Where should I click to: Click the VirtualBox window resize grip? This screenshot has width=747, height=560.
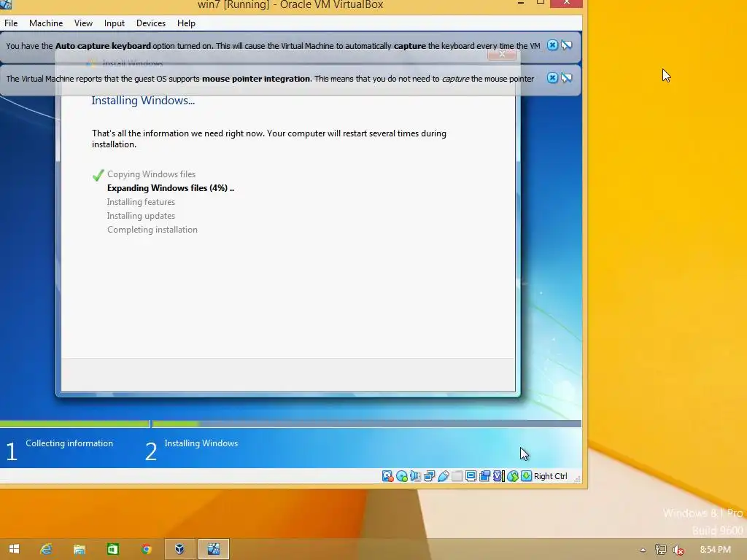tap(578, 479)
